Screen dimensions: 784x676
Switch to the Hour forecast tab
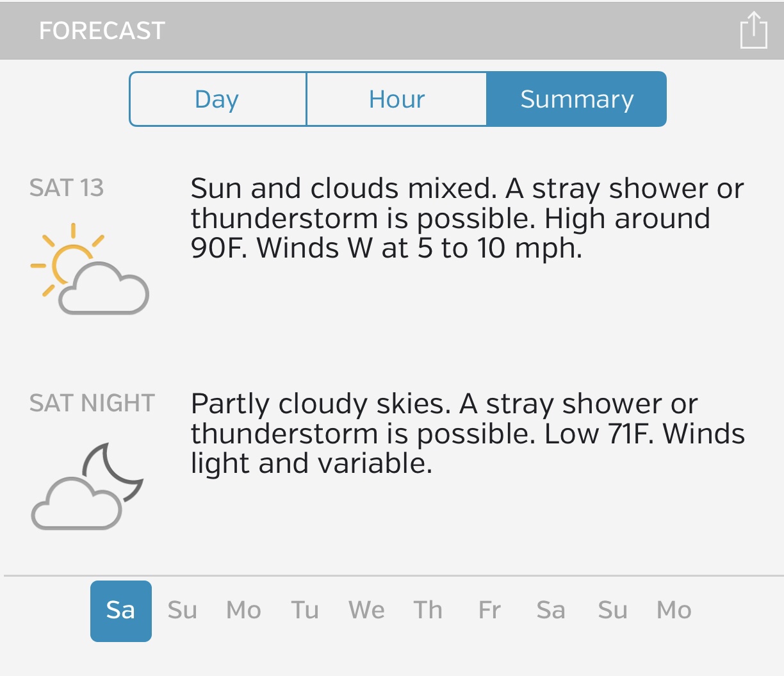click(396, 99)
